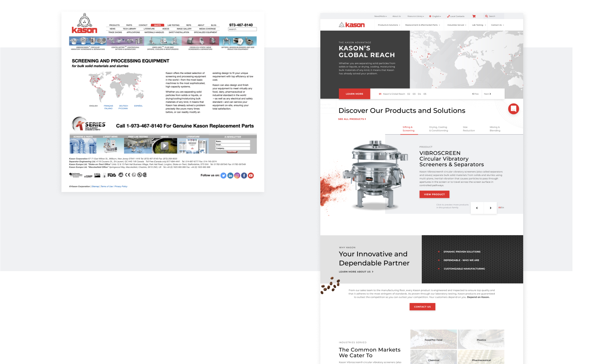Switch to Drying, Cooling & Conditioning tab
This screenshot has width=599, height=364.
(x=438, y=129)
